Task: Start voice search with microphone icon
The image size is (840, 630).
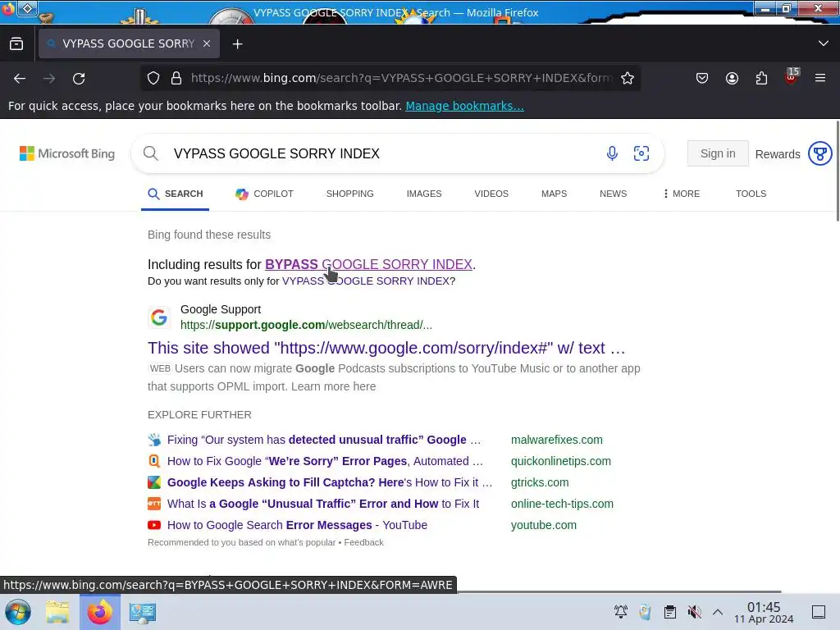Action: click(x=612, y=153)
